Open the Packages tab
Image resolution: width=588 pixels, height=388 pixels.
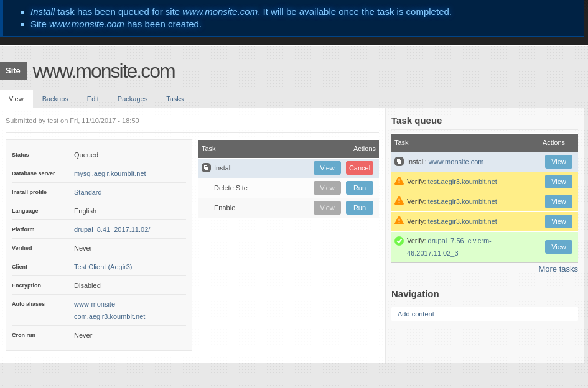tap(132, 99)
